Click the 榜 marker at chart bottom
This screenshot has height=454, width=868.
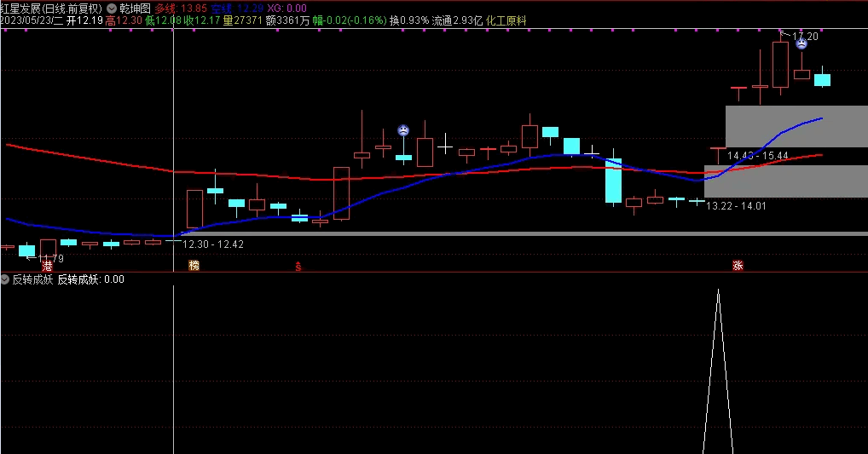194,266
